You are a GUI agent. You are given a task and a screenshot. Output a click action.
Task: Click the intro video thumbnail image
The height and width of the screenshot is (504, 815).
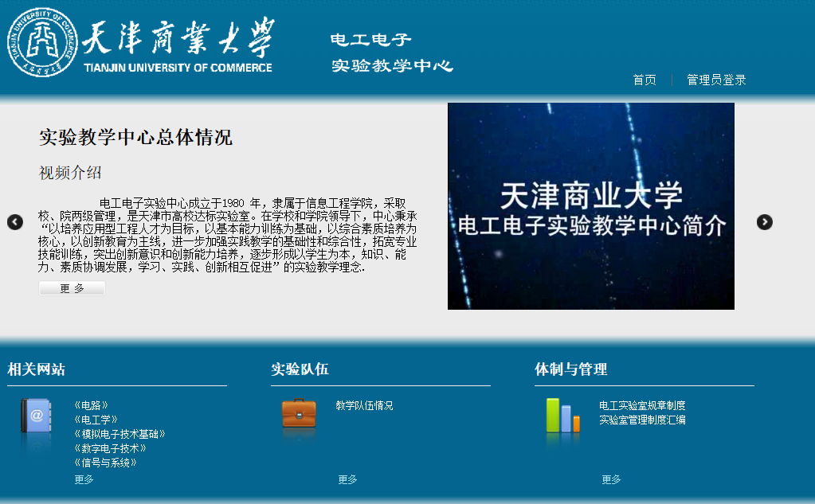click(x=591, y=206)
